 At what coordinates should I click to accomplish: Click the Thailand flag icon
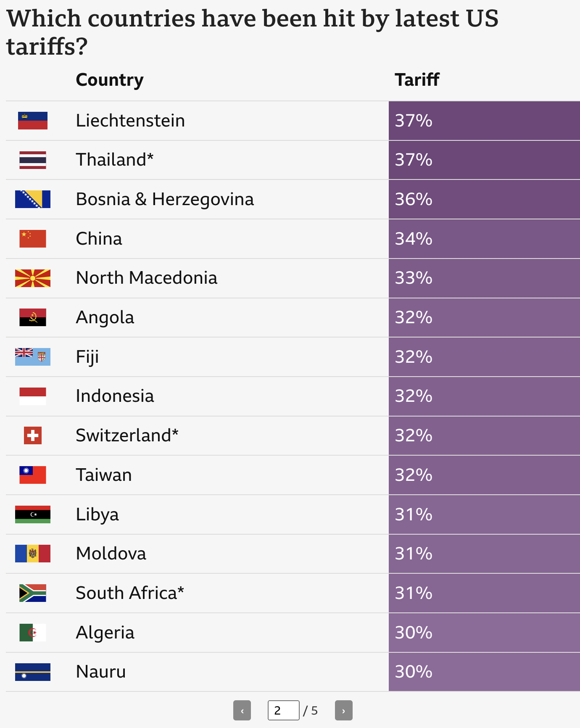click(33, 160)
